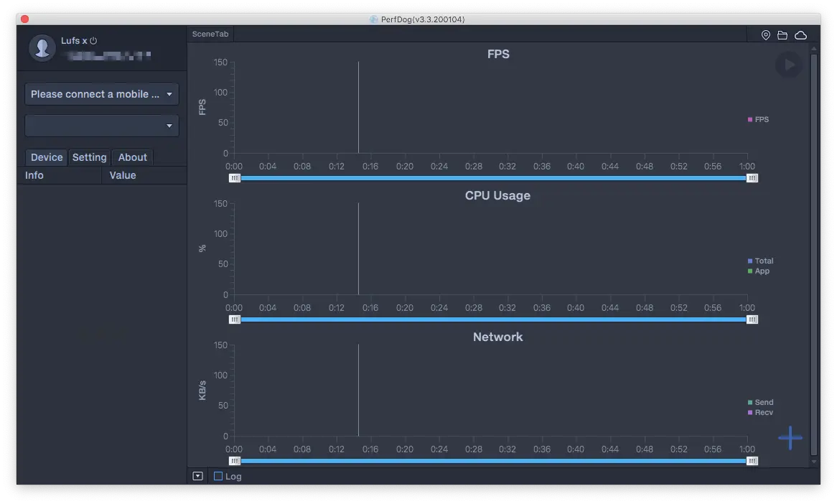Click the blue plus icon to add chart
The height and width of the screenshot is (504, 837).
click(790, 437)
